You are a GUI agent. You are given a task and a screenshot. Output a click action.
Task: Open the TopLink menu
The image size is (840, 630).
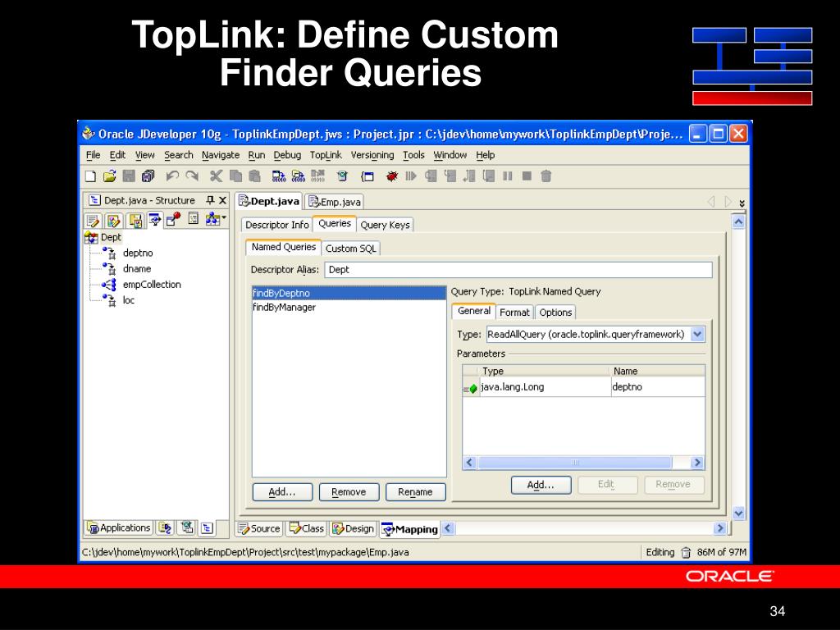[x=326, y=155]
